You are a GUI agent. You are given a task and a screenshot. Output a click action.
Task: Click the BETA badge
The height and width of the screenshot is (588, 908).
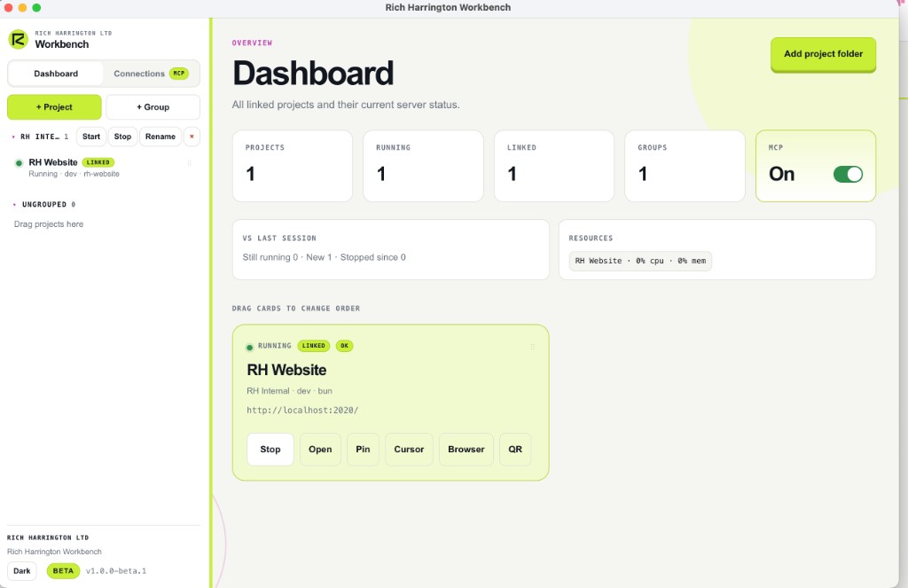tap(63, 570)
